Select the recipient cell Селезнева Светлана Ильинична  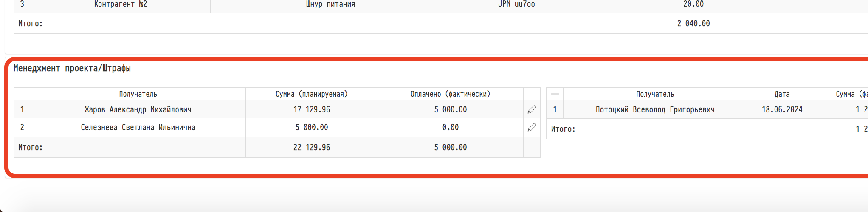tap(138, 127)
